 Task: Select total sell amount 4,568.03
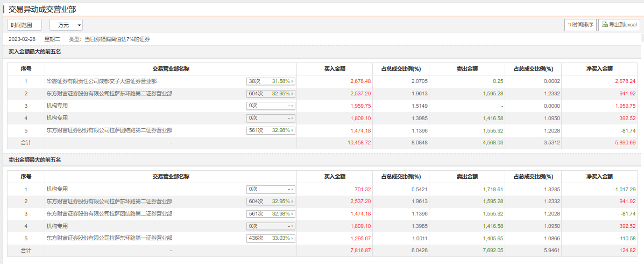point(492,143)
